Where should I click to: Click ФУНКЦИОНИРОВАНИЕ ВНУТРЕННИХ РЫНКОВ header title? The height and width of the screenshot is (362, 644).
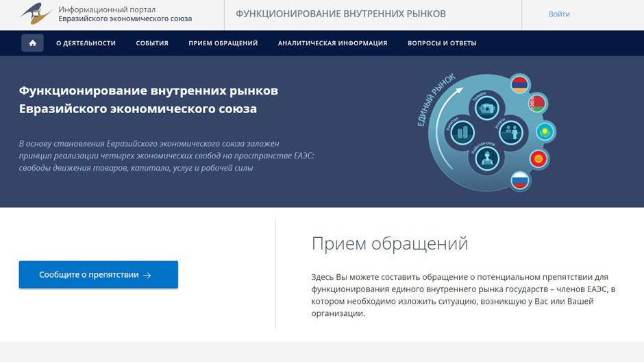click(340, 14)
